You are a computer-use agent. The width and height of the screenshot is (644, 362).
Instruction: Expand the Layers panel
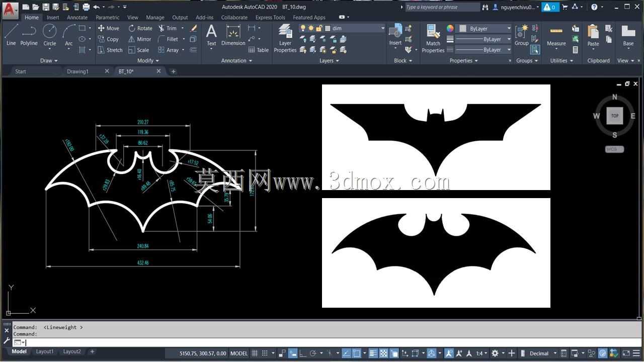click(x=329, y=60)
